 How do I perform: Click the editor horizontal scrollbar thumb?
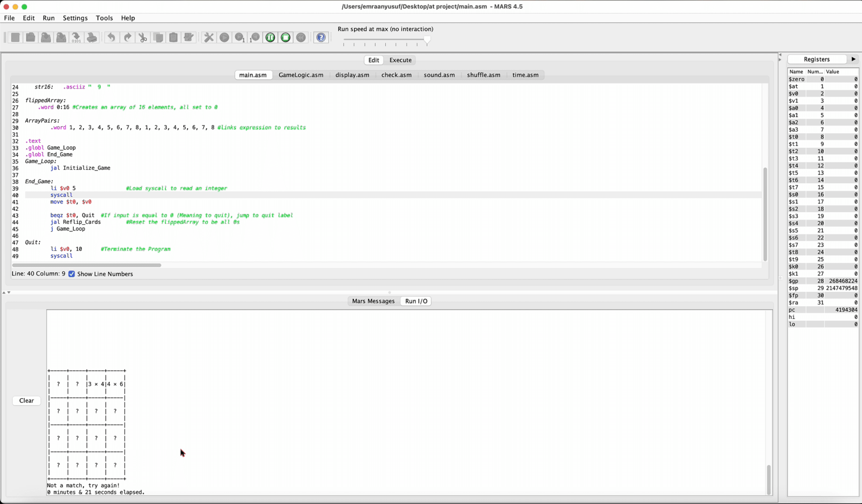pos(87,265)
